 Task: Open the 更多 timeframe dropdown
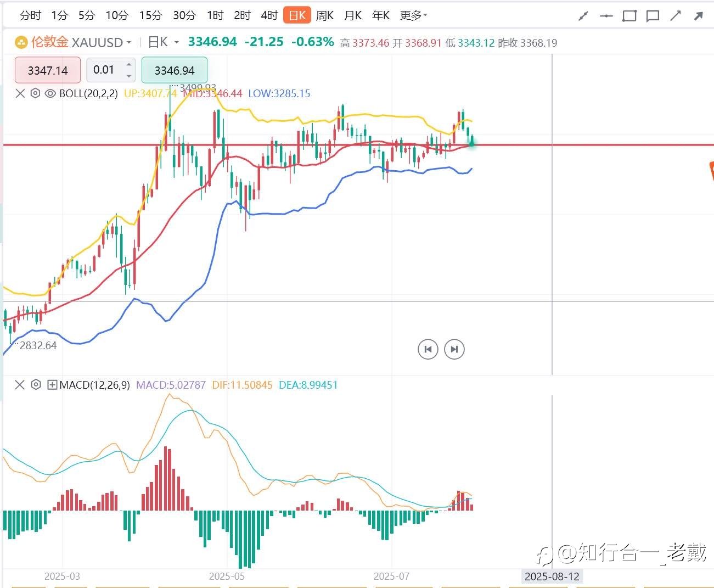413,15
